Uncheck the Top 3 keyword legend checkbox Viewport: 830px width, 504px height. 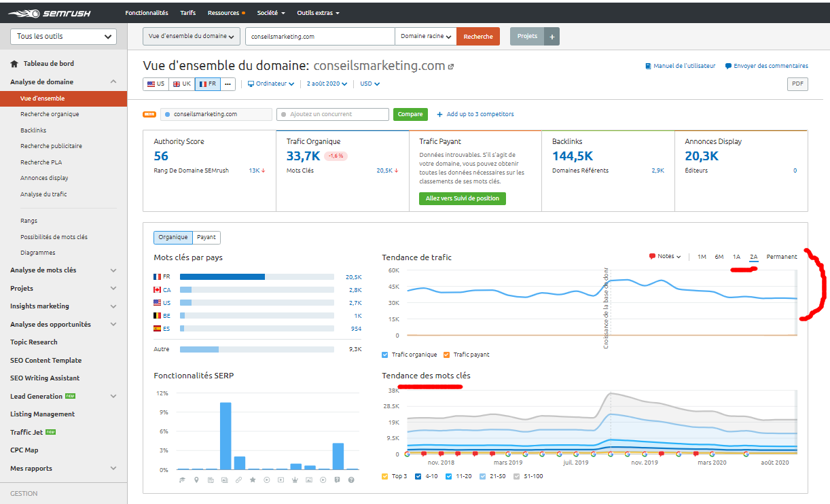click(385, 476)
